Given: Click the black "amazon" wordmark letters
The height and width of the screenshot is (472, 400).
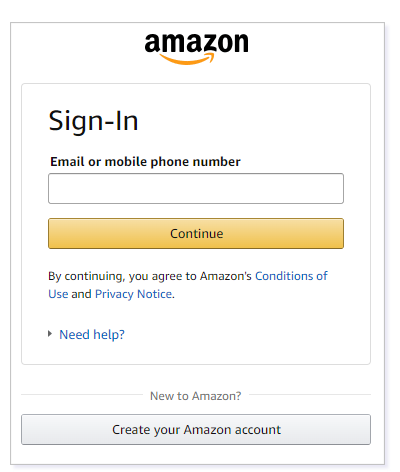Looking at the screenshot, I should point(196,43).
